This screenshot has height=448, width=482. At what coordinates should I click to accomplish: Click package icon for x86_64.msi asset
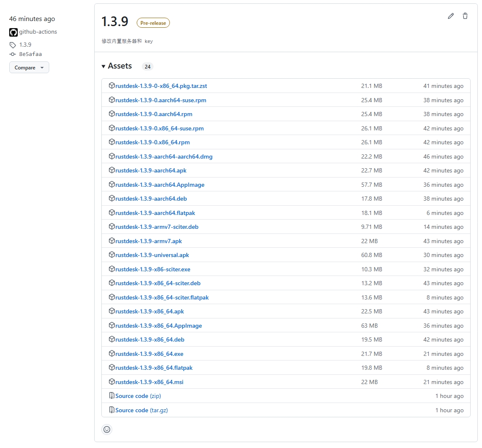(x=112, y=382)
